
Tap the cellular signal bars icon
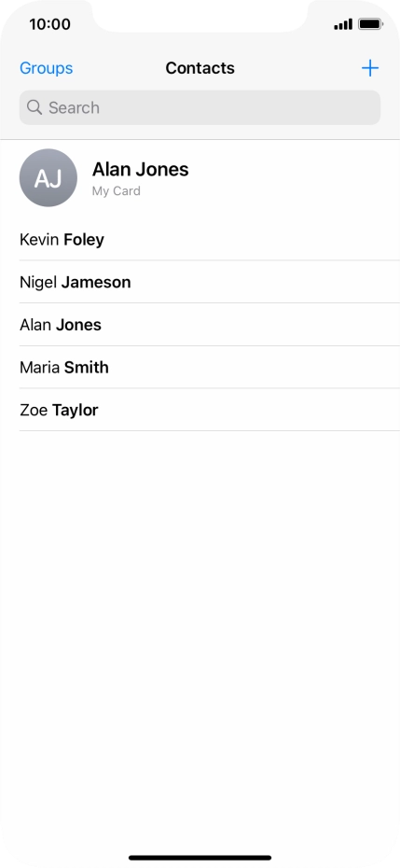pyautogui.click(x=343, y=24)
